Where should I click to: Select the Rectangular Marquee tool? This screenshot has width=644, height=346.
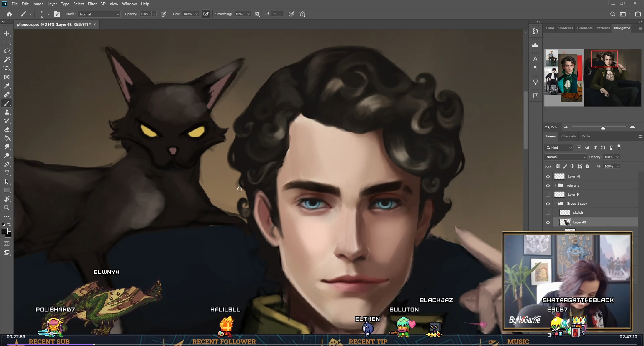click(x=7, y=43)
